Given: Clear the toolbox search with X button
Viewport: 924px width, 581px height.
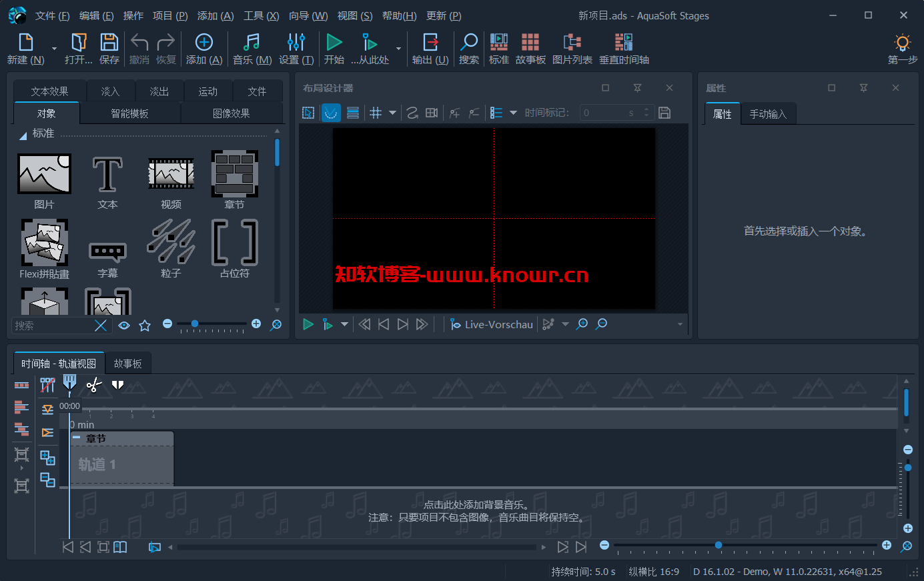Looking at the screenshot, I should click(101, 326).
